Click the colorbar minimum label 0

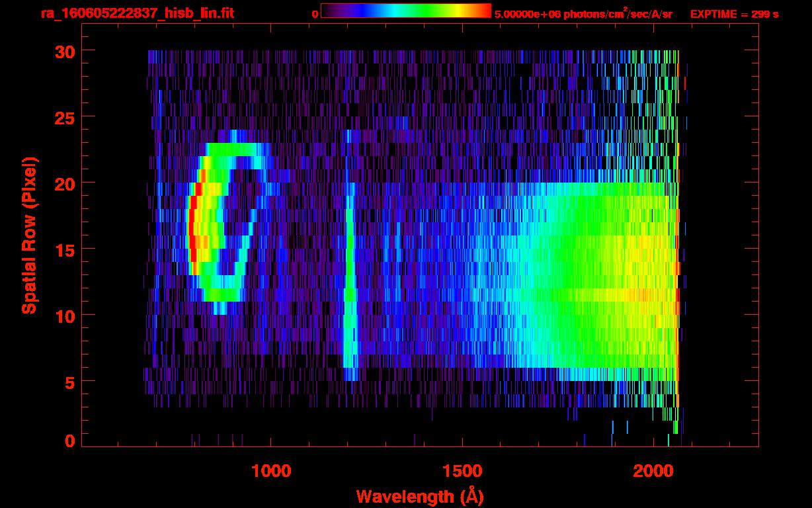point(315,15)
